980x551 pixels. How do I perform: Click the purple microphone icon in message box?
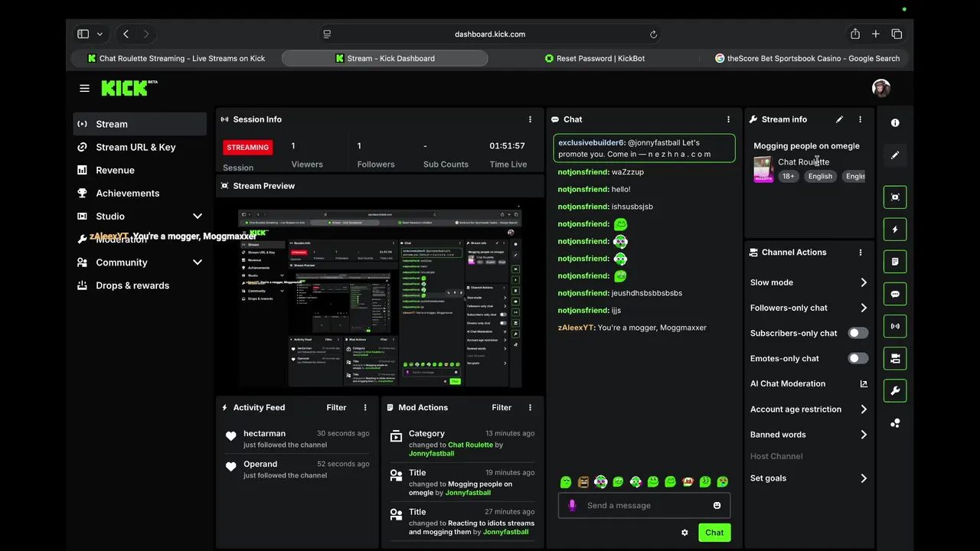click(x=572, y=505)
